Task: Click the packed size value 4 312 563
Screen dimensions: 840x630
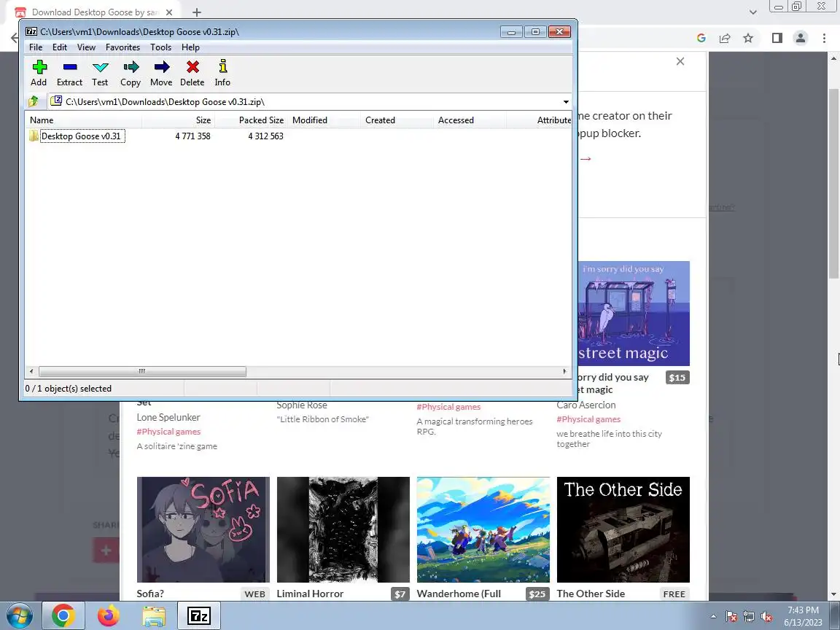Action: click(x=265, y=136)
